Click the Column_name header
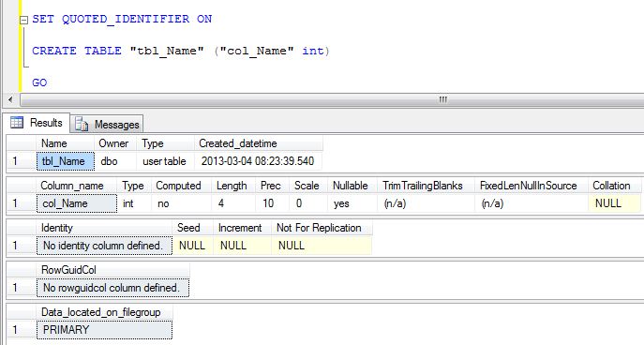 (77, 186)
